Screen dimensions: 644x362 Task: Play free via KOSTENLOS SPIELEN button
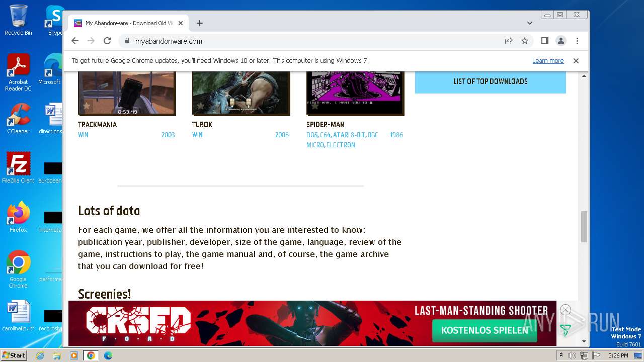coord(485,330)
